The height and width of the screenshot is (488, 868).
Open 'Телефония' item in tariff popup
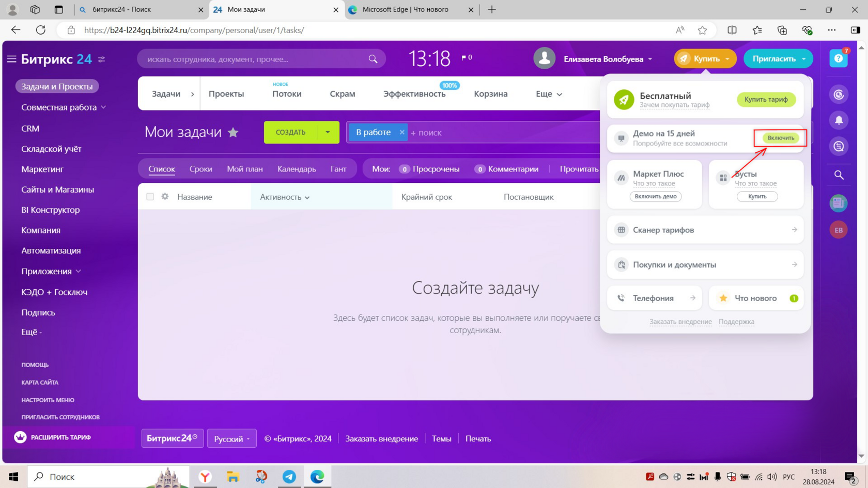point(655,298)
